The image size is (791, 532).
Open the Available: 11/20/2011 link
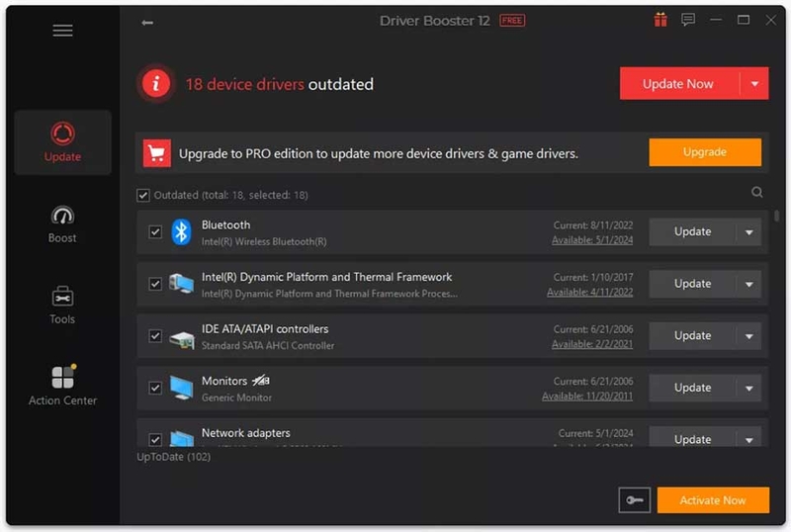[x=587, y=397]
